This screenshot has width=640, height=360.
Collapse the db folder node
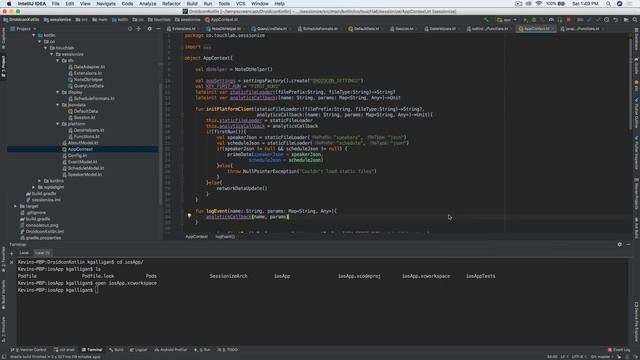point(58,60)
